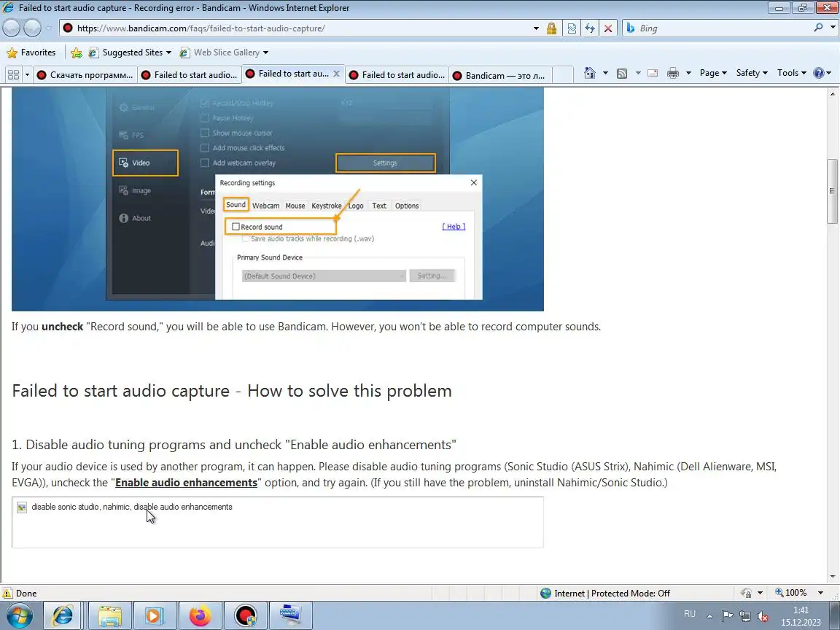The height and width of the screenshot is (630, 840).
Task: Click the Bandicam favicon in address bar
Action: [x=68, y=28]
